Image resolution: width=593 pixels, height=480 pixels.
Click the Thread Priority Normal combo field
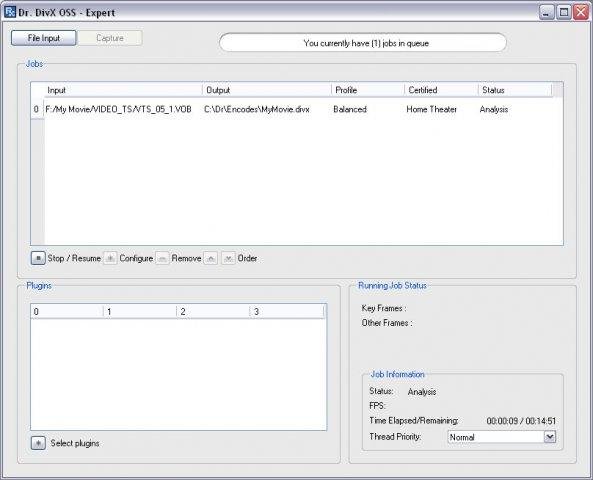pos(501,437)
